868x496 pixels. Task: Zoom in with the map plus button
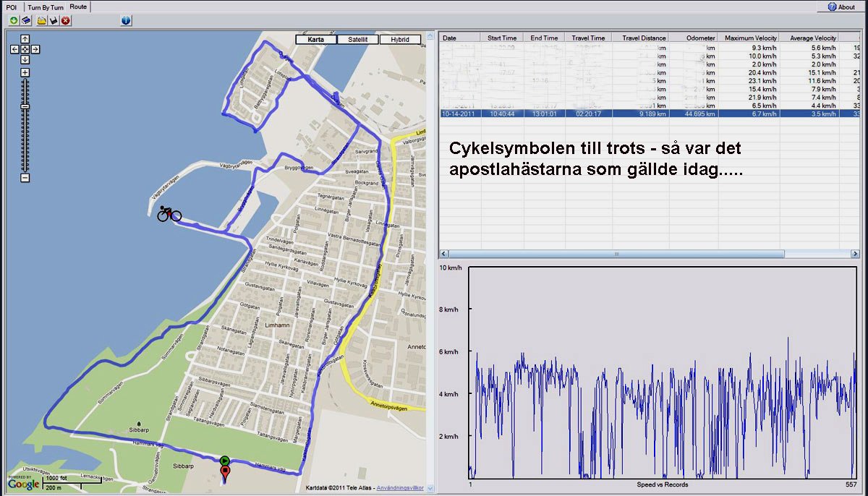[25, 72]
